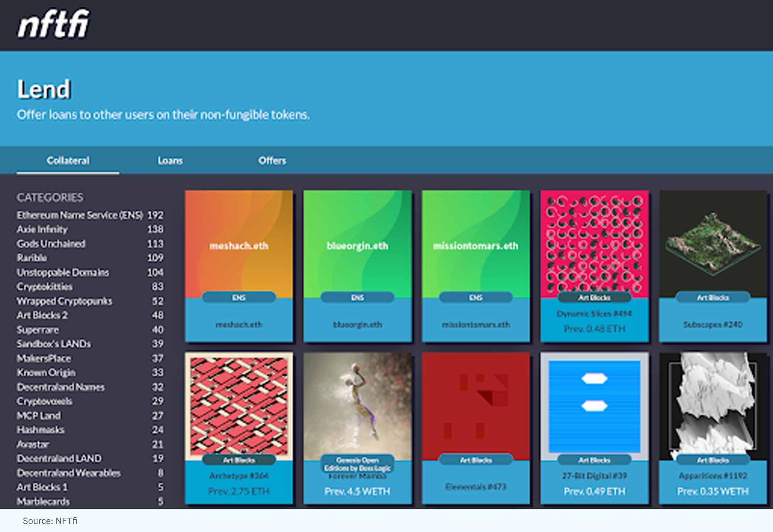Select the Collateral tab

(68, 160)
